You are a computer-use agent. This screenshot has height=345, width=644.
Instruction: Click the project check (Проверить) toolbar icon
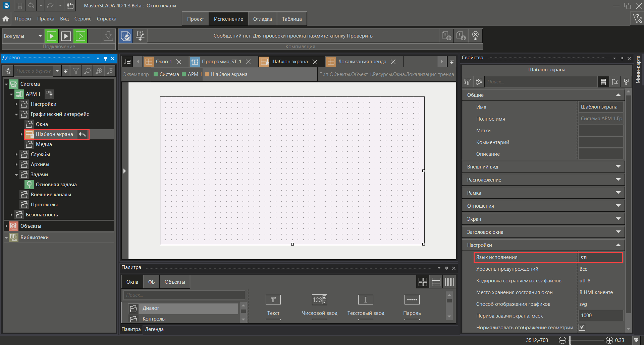click(126, 36)
